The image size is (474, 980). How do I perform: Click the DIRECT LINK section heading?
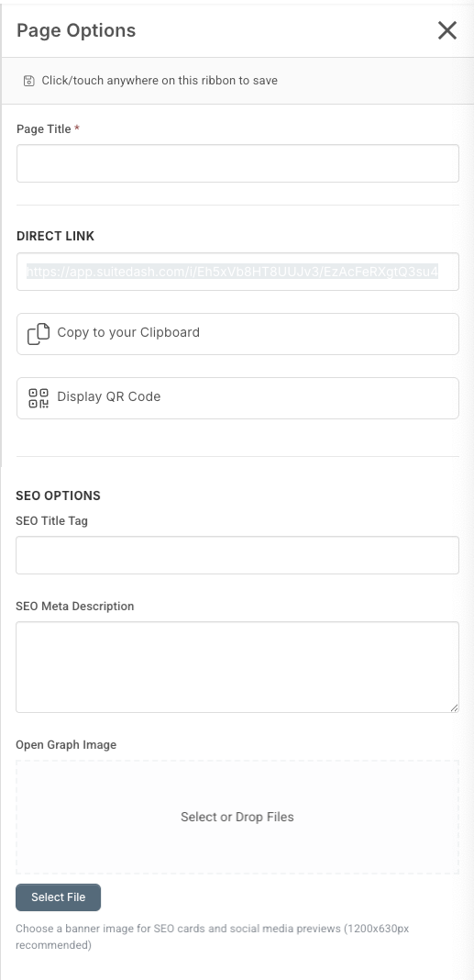[x=56, y=236]
